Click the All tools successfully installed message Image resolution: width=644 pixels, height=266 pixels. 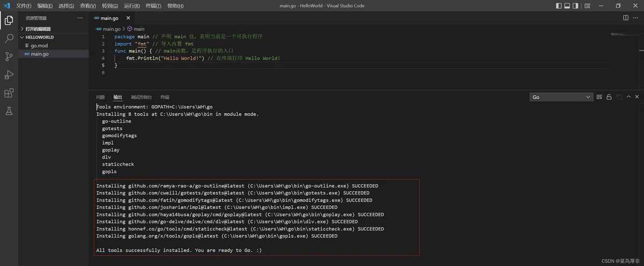[x=179, y=250]
